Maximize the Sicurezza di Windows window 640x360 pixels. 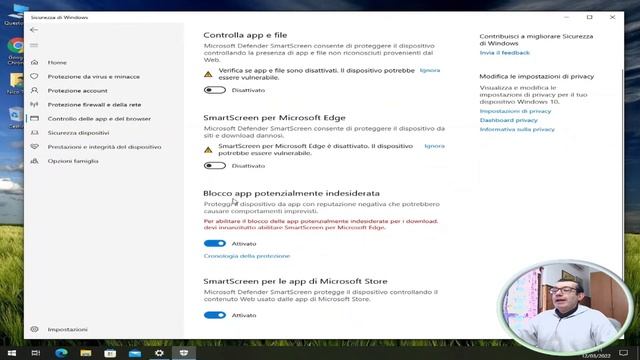click(x=589, y=17)
